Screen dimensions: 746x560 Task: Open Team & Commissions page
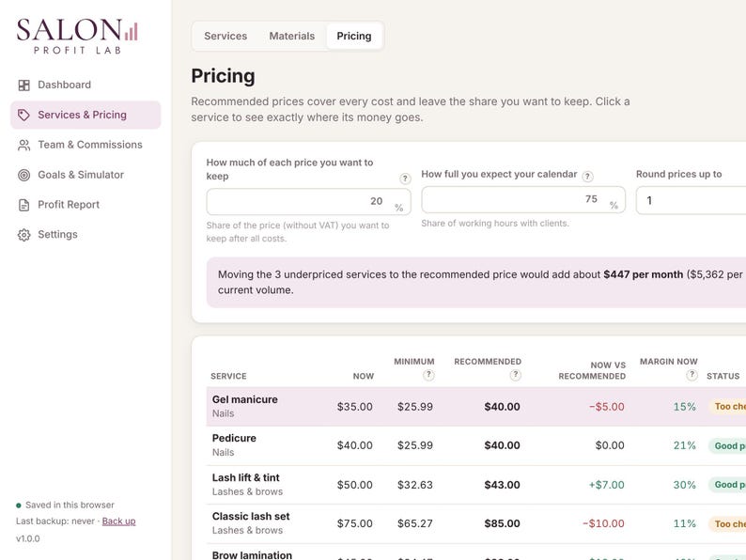click(85, 145)
